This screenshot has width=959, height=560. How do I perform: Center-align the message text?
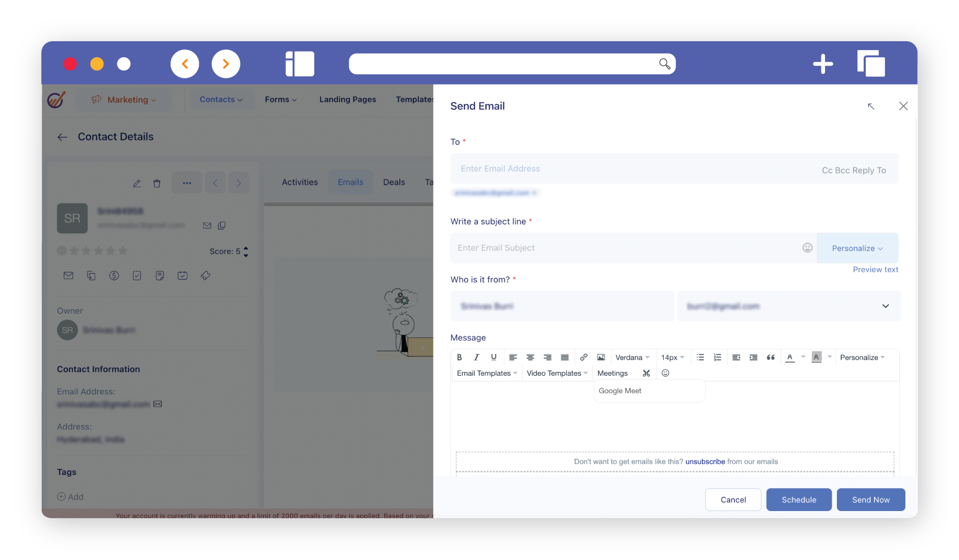coord(530,358)
